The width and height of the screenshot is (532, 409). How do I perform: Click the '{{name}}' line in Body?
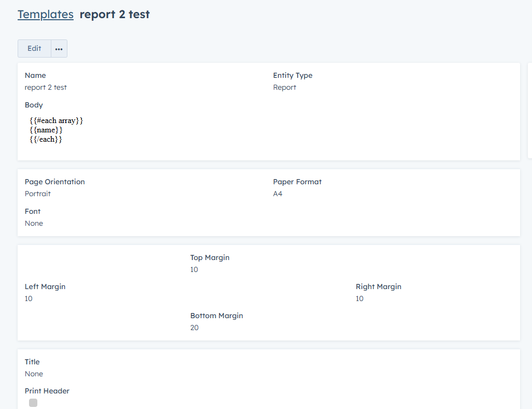pos(46,130)
